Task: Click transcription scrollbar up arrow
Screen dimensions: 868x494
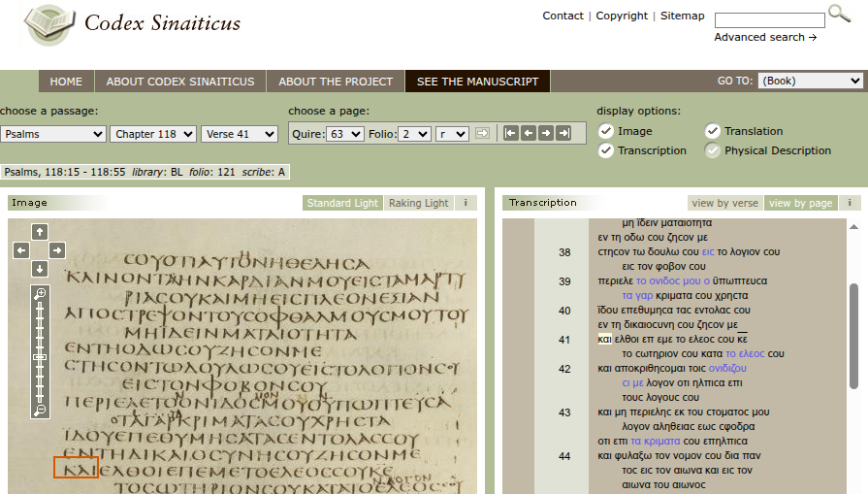Action: (854, 226)
